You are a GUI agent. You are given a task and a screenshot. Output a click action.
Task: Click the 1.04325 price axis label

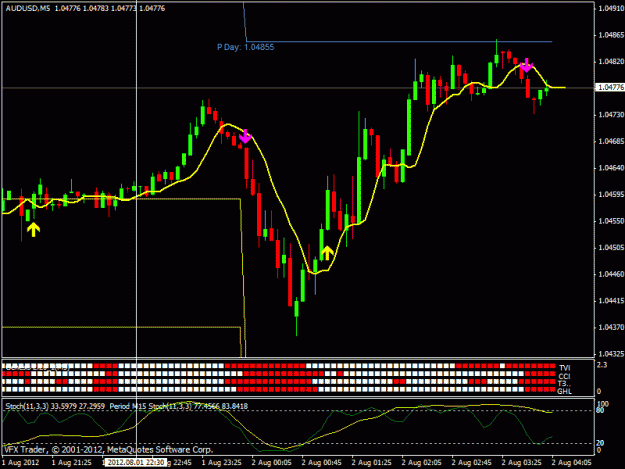pos(611,354)
